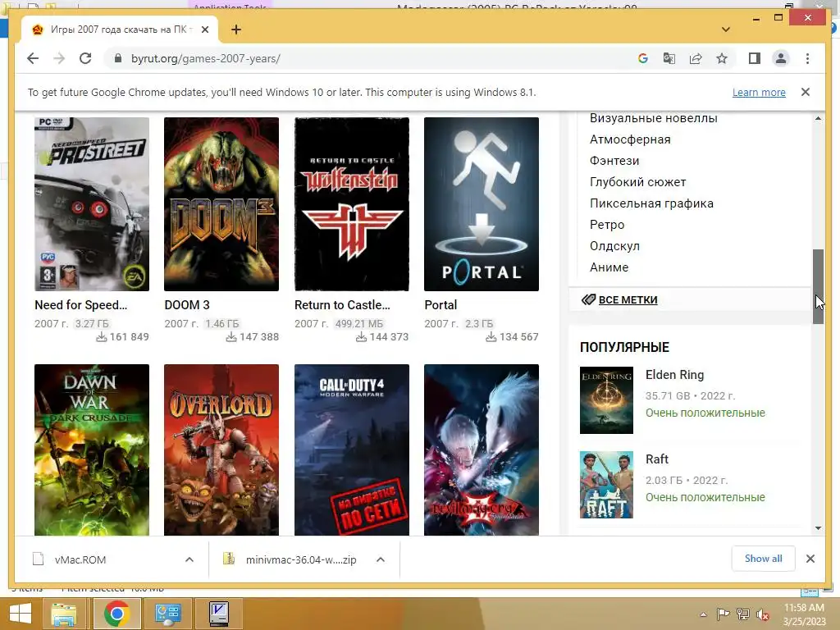This screenshot has width=840, height=630.
Task: Click the address bar URL
Action: pyautogui.click(x=206, y=58)
